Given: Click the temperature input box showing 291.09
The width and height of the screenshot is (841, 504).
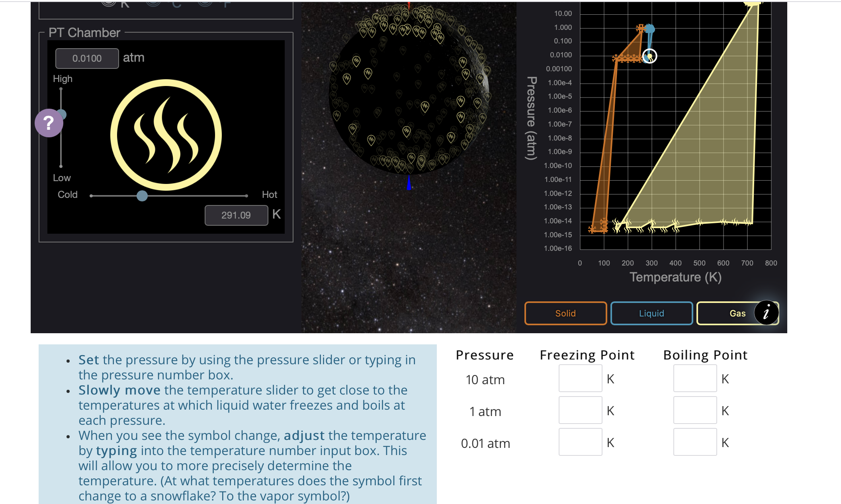Looking at the screenshot, I should tap(236, 215).
